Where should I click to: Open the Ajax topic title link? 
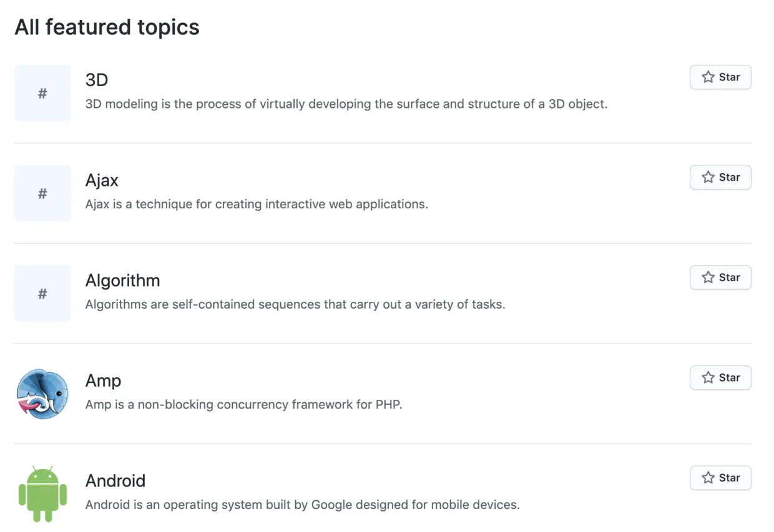click(102, 180)
